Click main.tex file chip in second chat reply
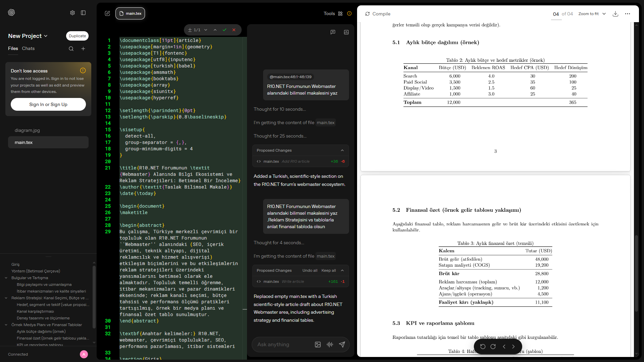644x362 pixels. pos(326,256)
